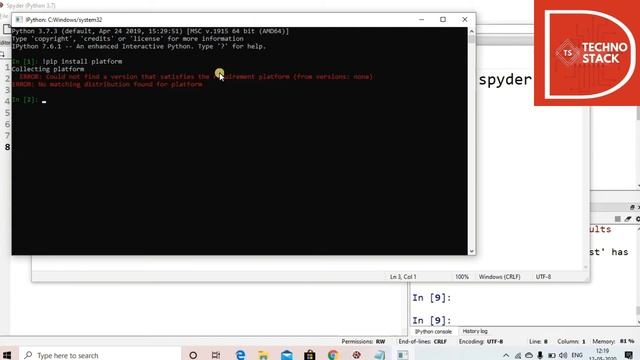This screenshot has height=360, width=640.
Task: Click the IPython window title bar icon
Action: (x=19, y=20)
